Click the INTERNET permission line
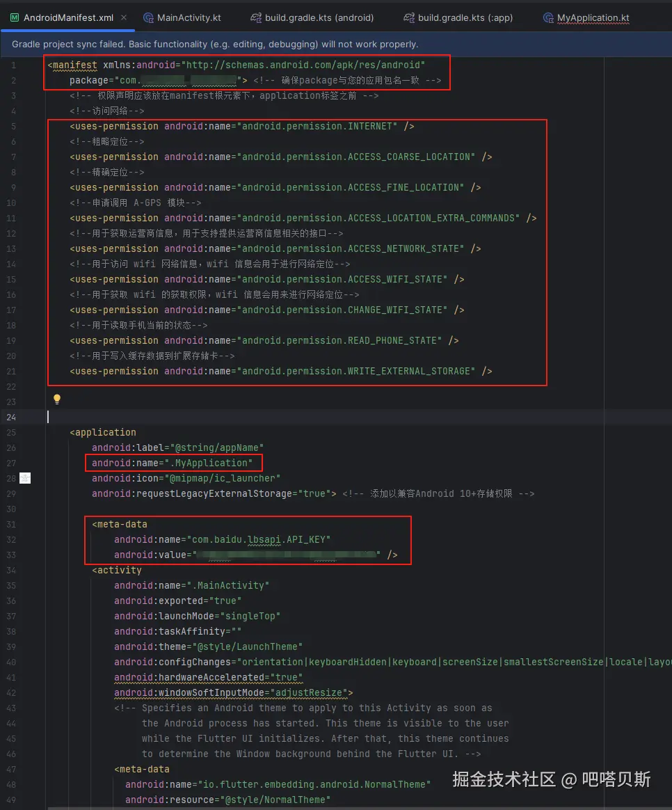 [x=241, y=126]
